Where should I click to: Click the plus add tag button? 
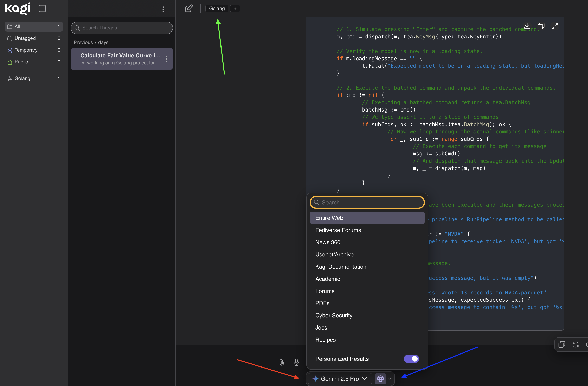point(235,9)
